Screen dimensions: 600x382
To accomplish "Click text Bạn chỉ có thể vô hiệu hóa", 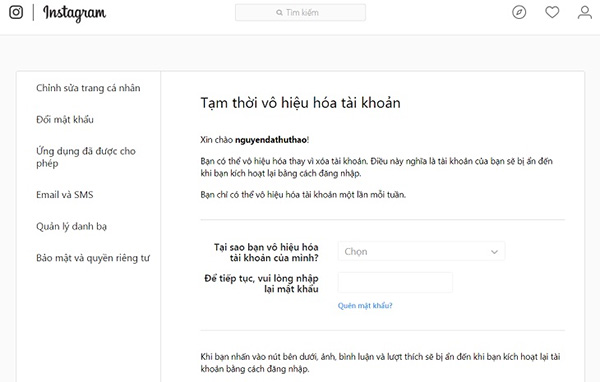I will [303, 194].
